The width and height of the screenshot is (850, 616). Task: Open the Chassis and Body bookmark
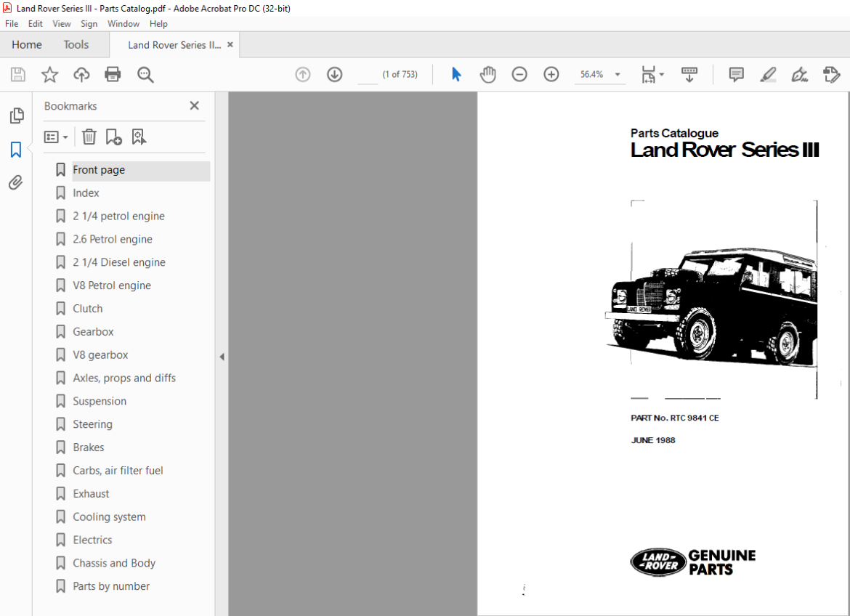click(x=114, y=564)
